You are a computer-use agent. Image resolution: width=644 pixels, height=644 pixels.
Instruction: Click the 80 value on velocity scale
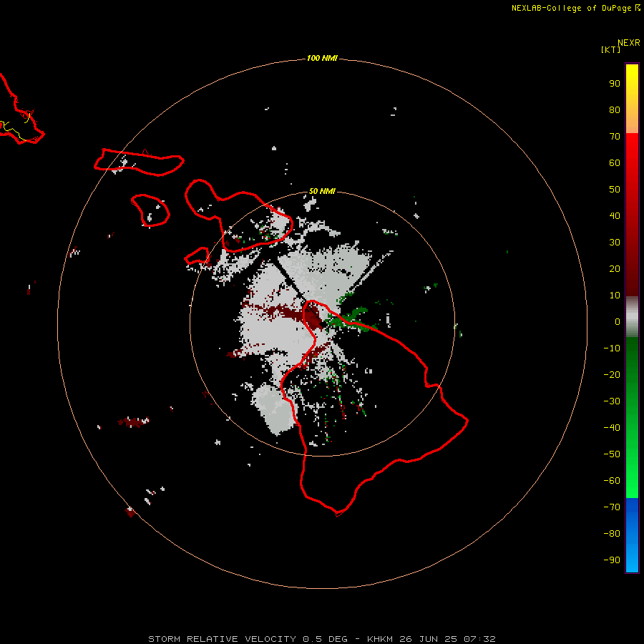click(615, 110)
